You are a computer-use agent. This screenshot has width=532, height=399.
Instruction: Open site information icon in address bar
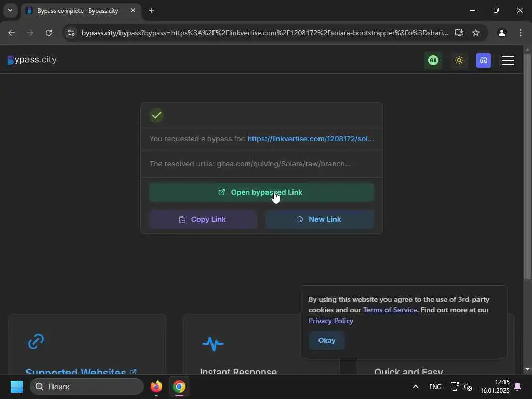pos(71,33)
